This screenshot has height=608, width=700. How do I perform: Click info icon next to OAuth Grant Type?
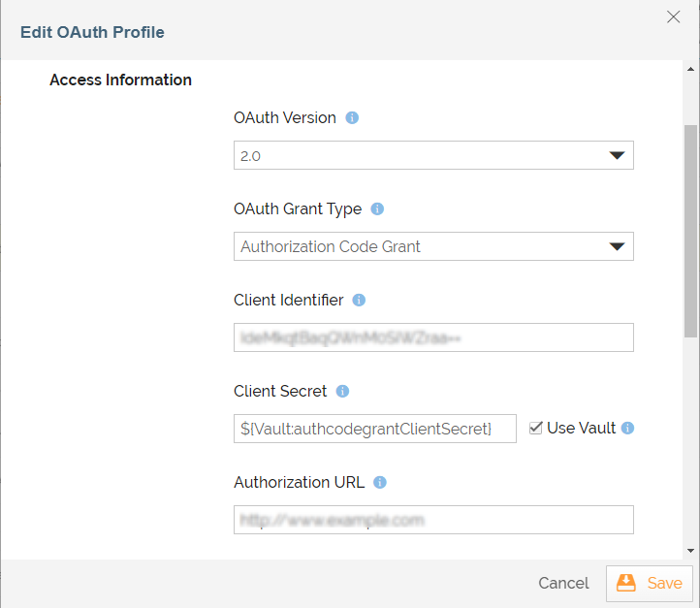click(x=377, y=208)
